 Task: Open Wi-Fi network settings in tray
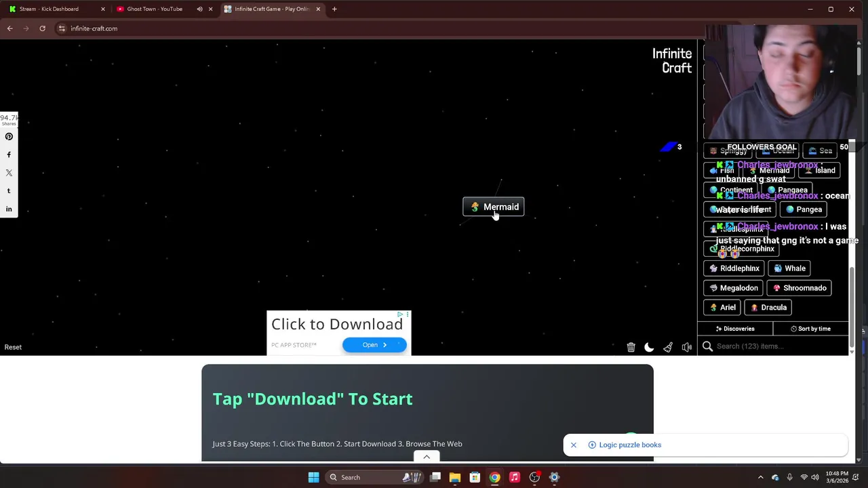(804, 477)
